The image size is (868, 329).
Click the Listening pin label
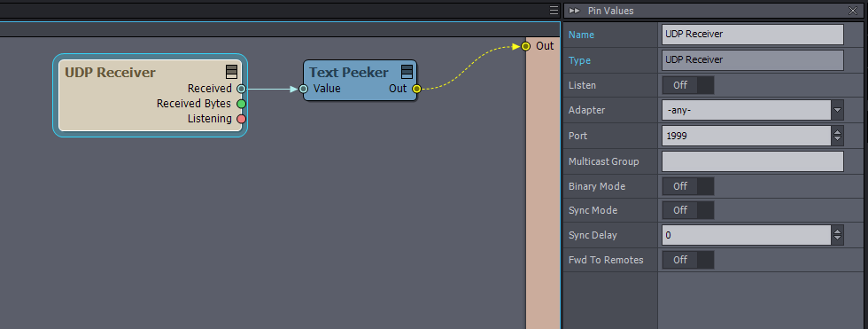(x=210, y=119)
